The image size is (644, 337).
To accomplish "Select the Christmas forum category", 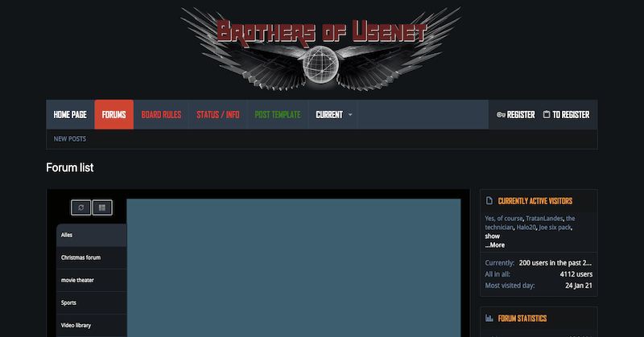I will pos(91,258).
